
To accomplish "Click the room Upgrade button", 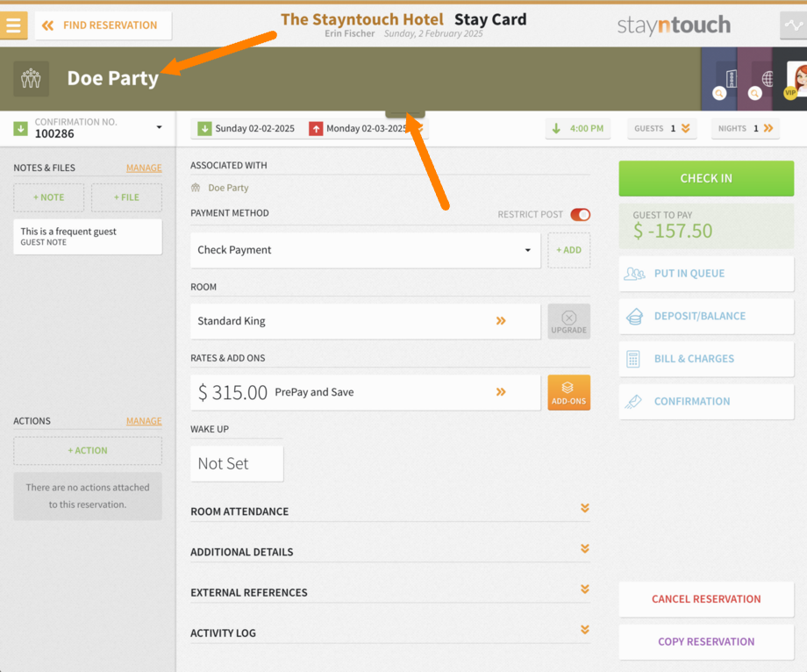I will click(568, 321).
